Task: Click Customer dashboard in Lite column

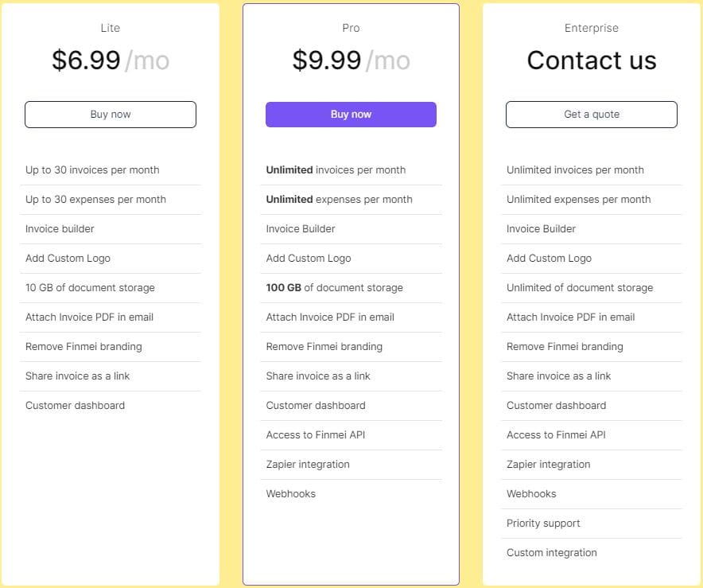Action: tap(75, 406)
